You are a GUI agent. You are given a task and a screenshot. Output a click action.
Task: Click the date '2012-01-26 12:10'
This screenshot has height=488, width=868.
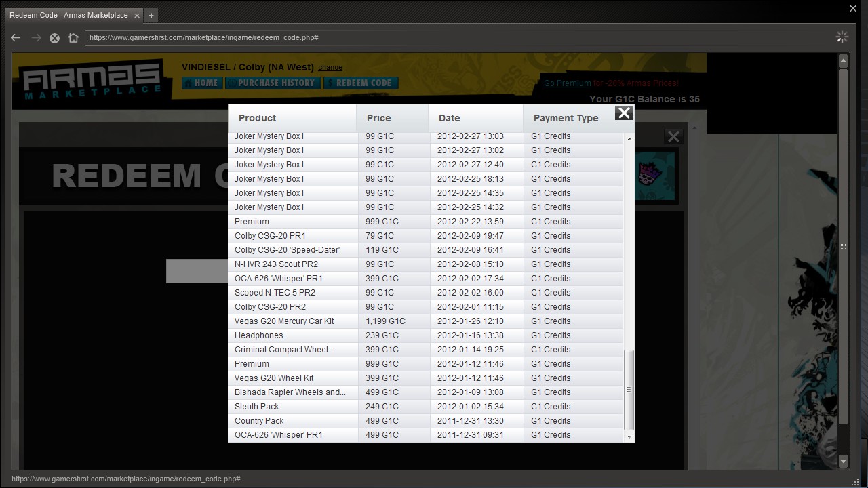(x=470, y=321)
